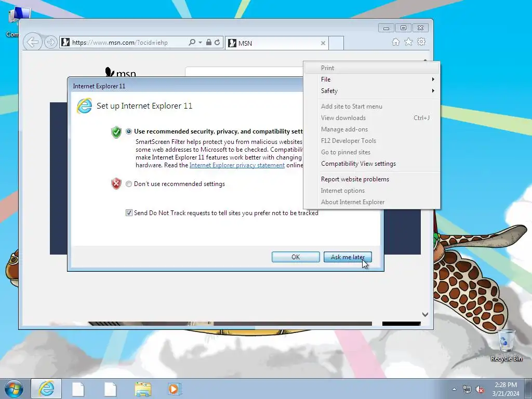
Task: Click OK in the setup dialog
Action: click(x=296, y=257)
